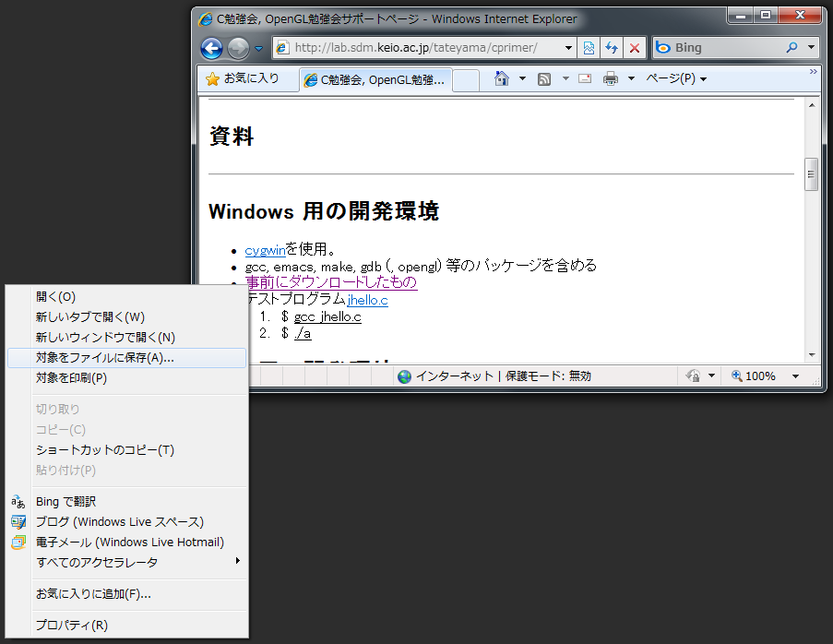Click the Print icon in toolbar
This screenshot has height=644, width=833.
click(610, 79)
